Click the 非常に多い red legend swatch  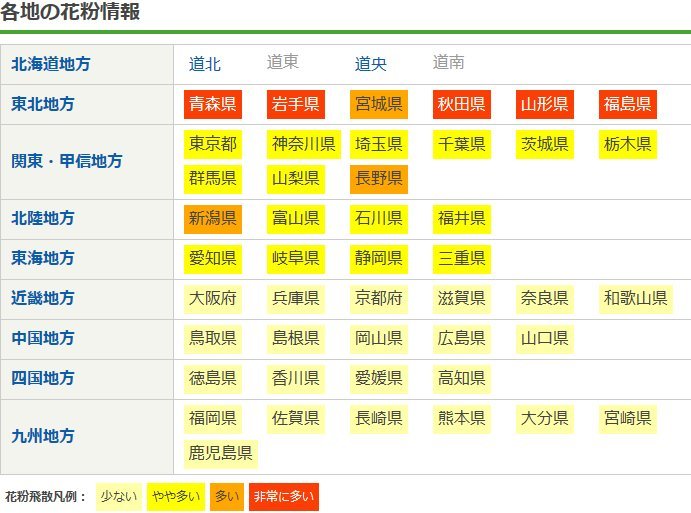click(284, 496)
